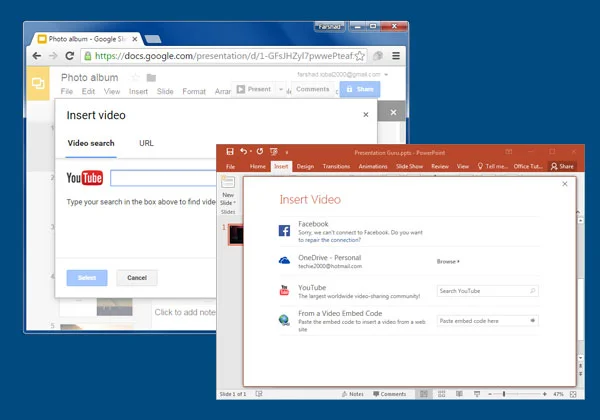Click the New Slide icon
600x420 pixels.
coord(228,182)
